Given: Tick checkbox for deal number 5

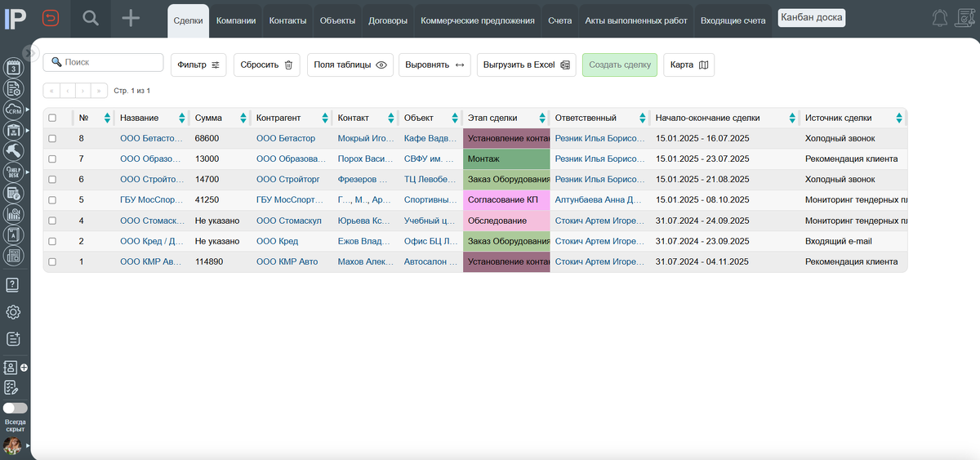Looking at the screenshot, I should tap(52, 200).
